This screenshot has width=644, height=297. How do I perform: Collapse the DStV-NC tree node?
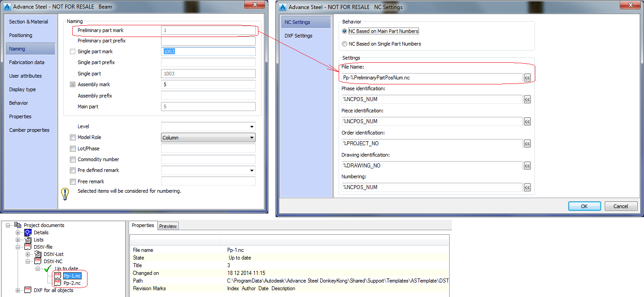(28, 261)
